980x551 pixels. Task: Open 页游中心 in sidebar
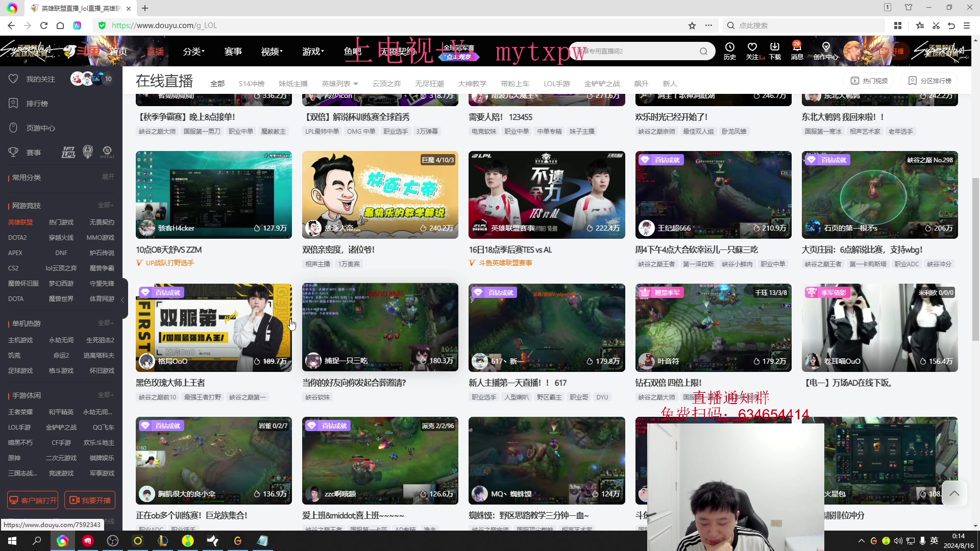tap(32, 128)
